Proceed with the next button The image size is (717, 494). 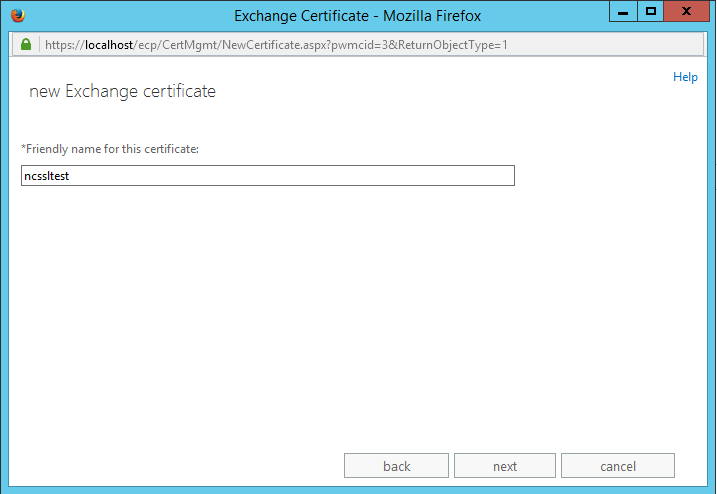pos(505,466)
